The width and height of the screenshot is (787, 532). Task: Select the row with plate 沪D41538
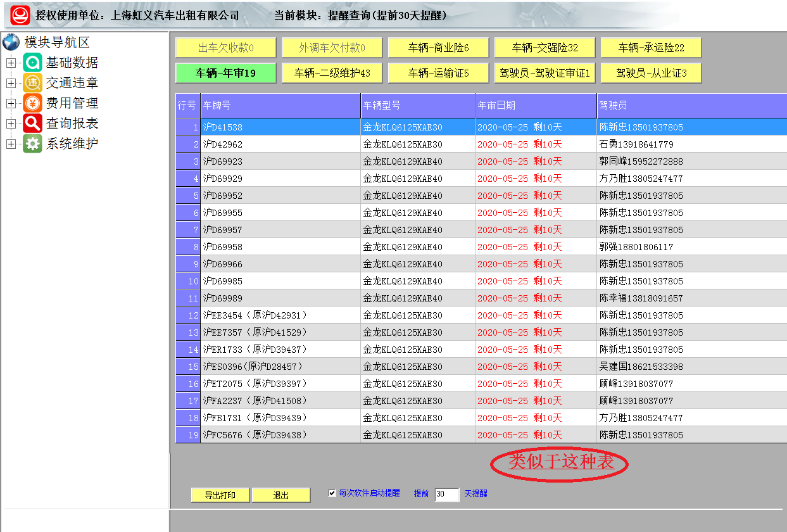tap(481, 127)
